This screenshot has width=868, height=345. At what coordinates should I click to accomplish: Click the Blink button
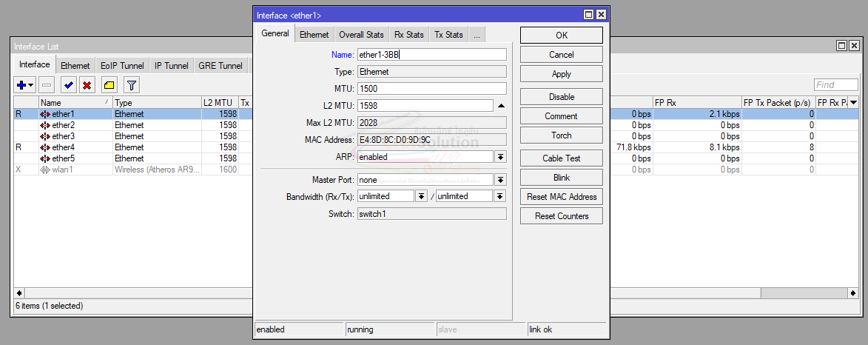point(562,177)
